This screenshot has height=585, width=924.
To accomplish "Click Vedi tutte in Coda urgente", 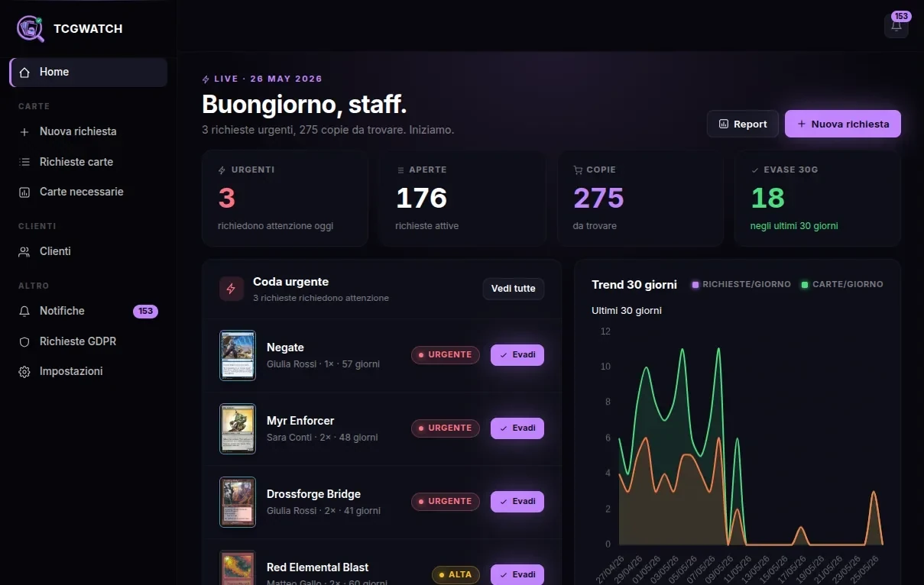I will click(x=514, y=289).
